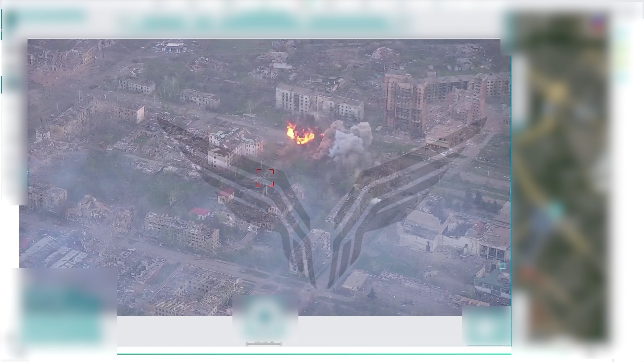Click the orange fireball explosion in video feed

coord(300,133)
